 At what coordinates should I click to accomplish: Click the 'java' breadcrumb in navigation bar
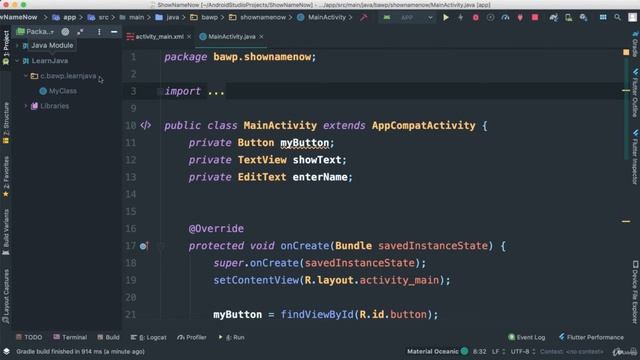167,18
